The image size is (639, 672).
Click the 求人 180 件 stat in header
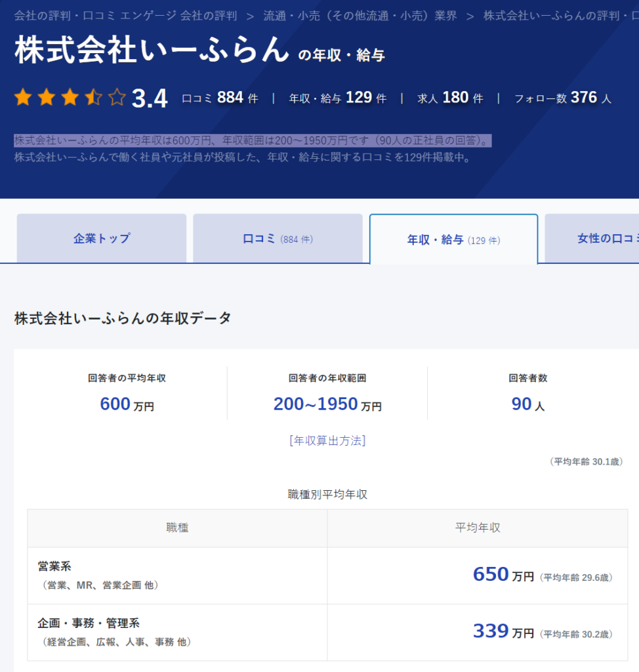coord(450,98)
